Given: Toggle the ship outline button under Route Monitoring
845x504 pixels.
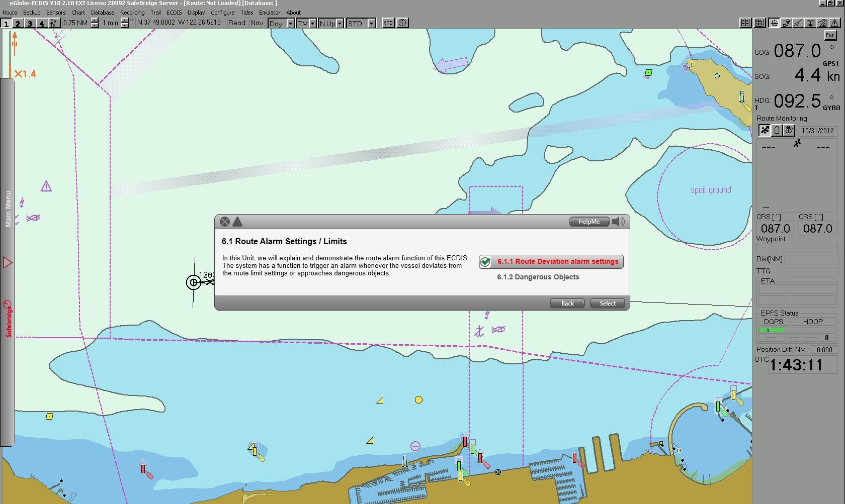Looking at the screenshot, I should coord(777,131).
